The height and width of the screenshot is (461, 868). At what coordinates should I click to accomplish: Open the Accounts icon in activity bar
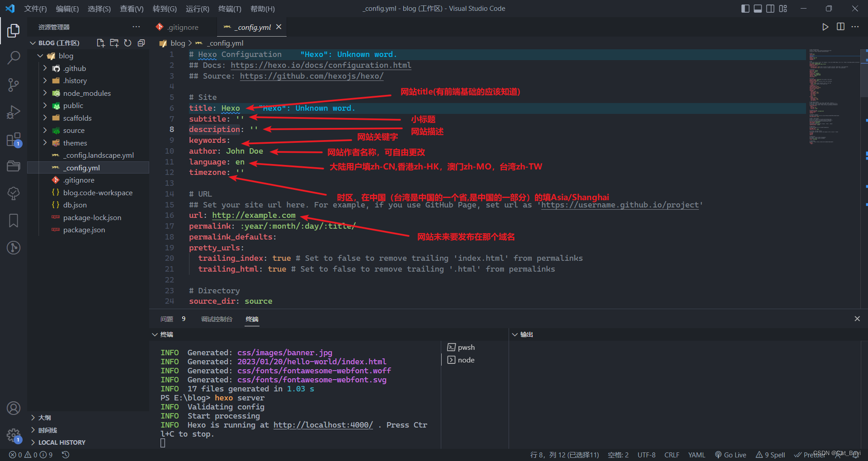[x=14, y=408]
